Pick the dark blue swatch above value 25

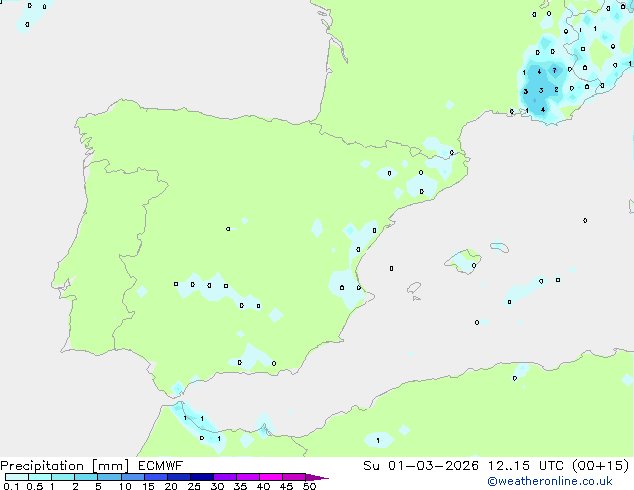coord(202,477)
